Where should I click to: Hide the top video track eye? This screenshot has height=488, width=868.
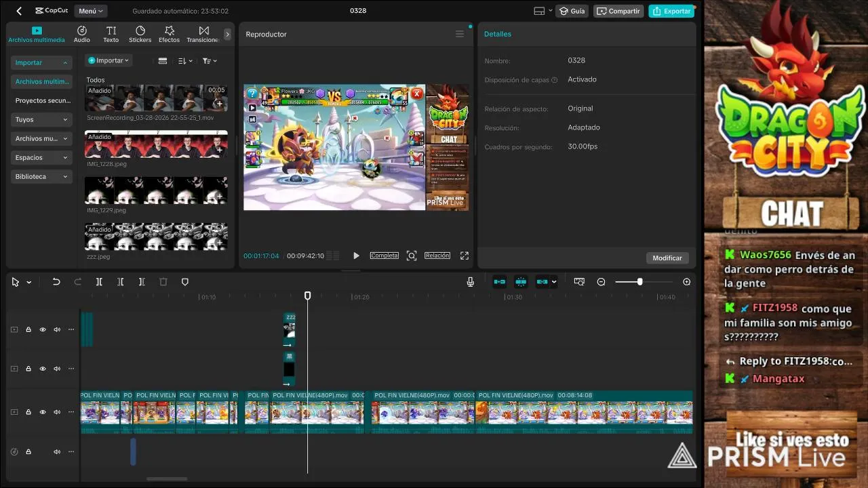(43, 330)
